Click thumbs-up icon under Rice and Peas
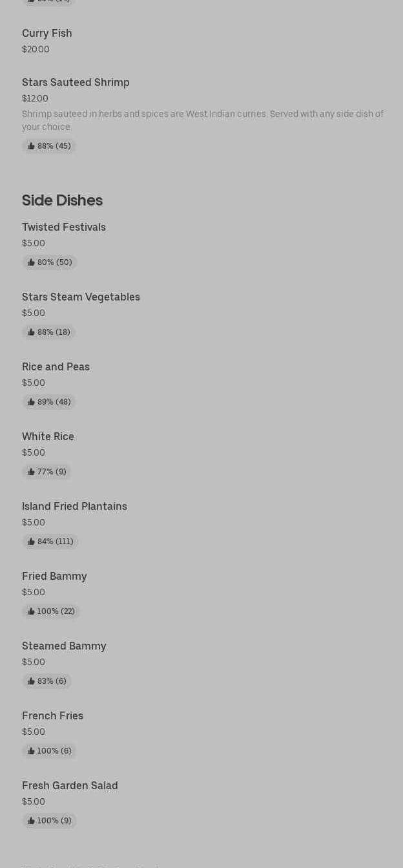The width and height of the screenshot is (403, 868). pos(31,402)
